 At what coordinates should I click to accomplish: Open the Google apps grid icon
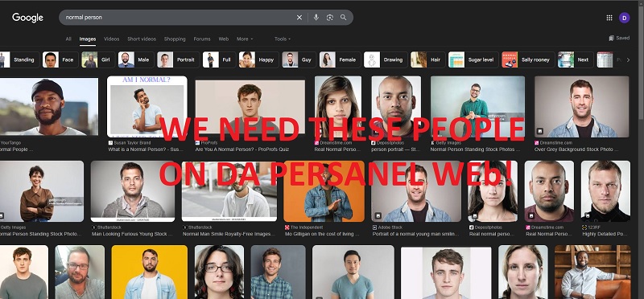(x=609, y=18)
